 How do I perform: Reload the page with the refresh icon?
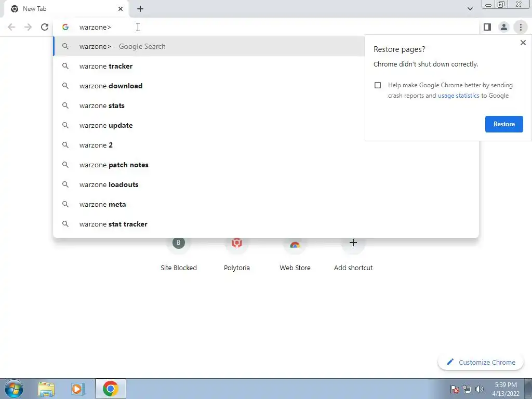[45, 27]
